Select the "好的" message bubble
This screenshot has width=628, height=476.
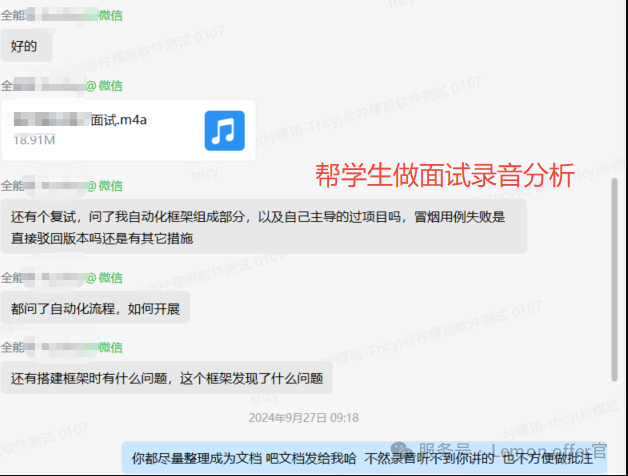pyautogui.click(x=26, y=45)
